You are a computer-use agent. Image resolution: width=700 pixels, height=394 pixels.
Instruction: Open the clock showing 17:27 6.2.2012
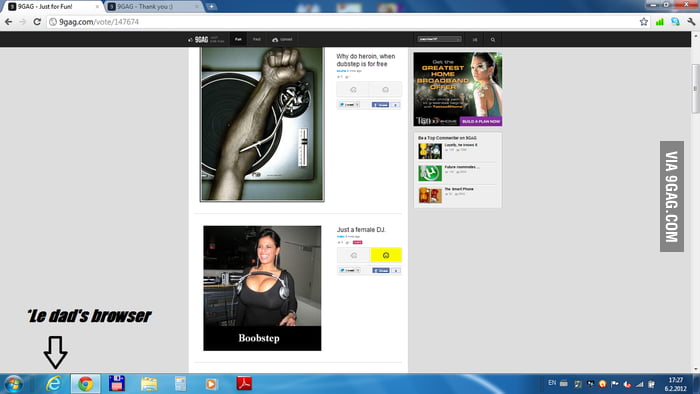pos(675,384)
